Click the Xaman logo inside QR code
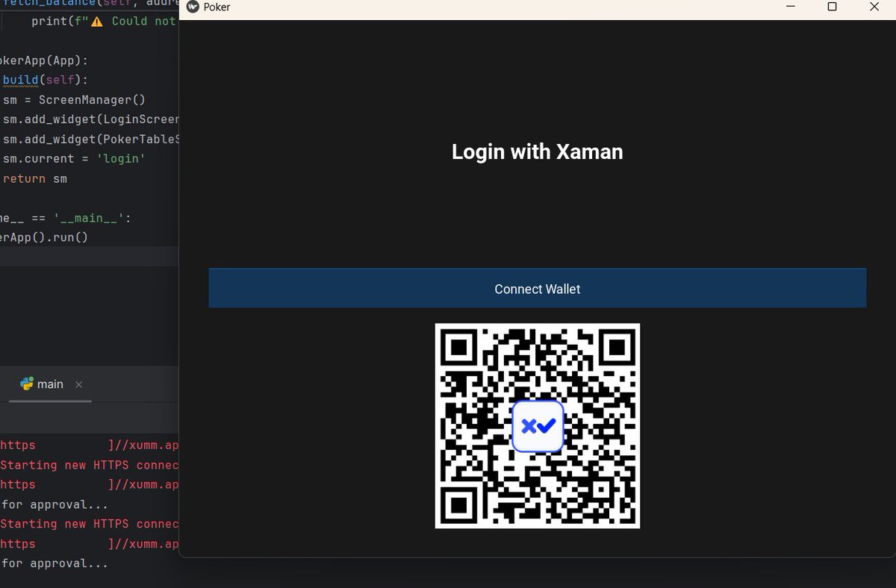Image resolution: width=896 pixels, height=588 pixels. point(537,426)
